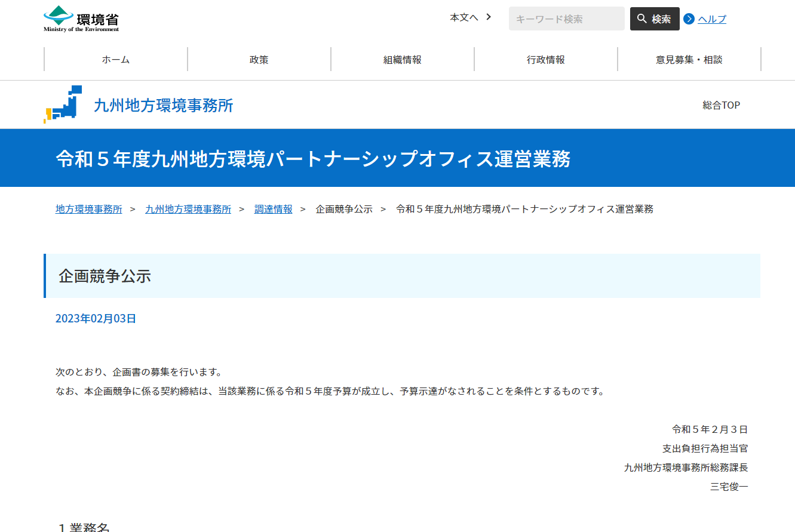Open the 調達情報 breadcrumb link

point(274,209)
